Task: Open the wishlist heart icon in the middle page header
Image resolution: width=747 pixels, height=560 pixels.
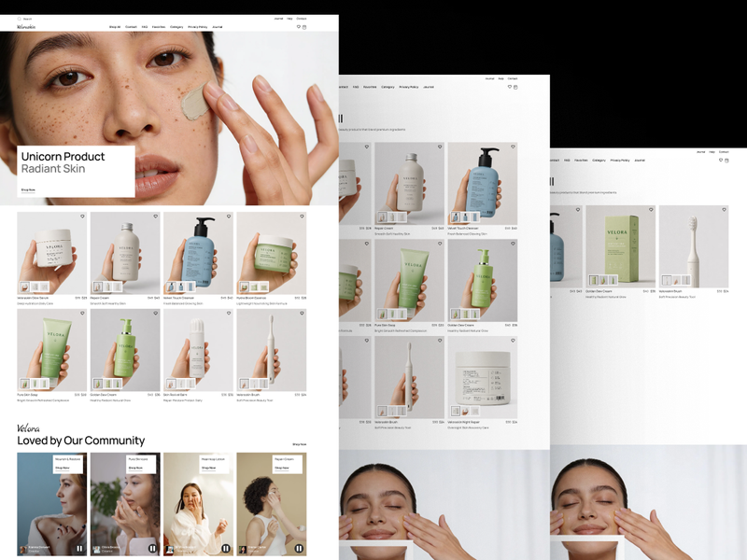Action: point(510,87)
